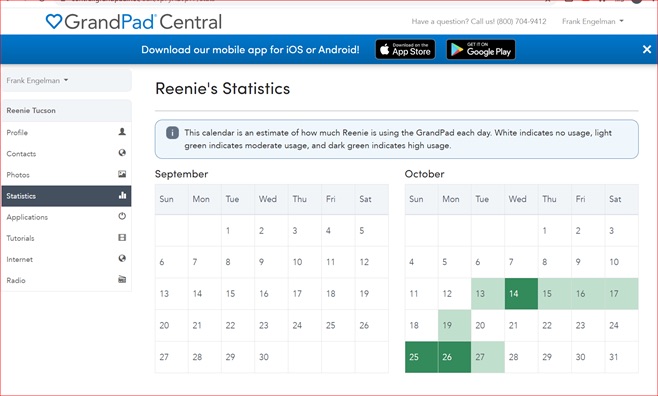Click the Google Play download button
This screenshot has width=658, height=396.
pyautogui.click(x=481, y=50)
